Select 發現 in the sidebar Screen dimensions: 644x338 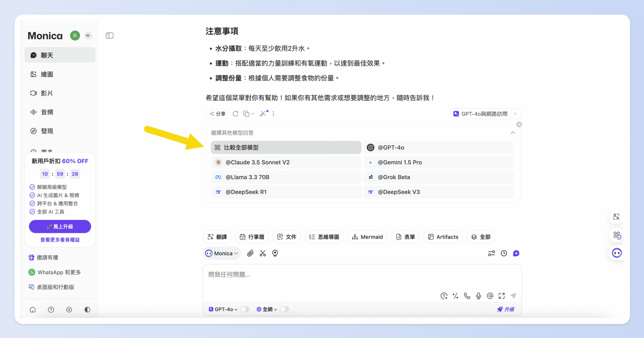click(x=60, y=131)
